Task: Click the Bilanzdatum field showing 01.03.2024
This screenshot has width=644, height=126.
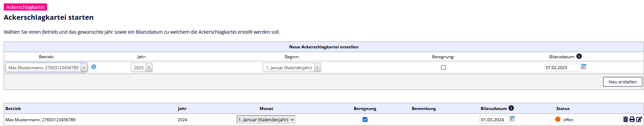Action: (x=494, y=120)
